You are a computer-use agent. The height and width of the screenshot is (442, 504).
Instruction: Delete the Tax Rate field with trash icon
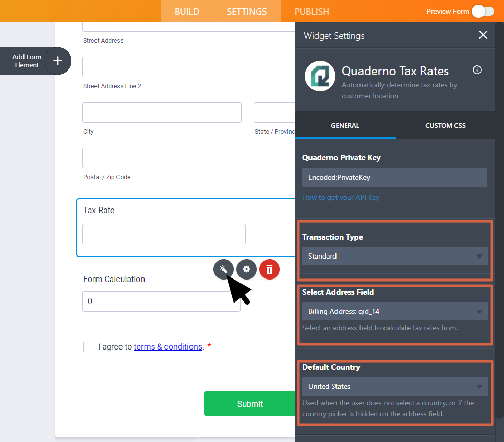(269, 269)
